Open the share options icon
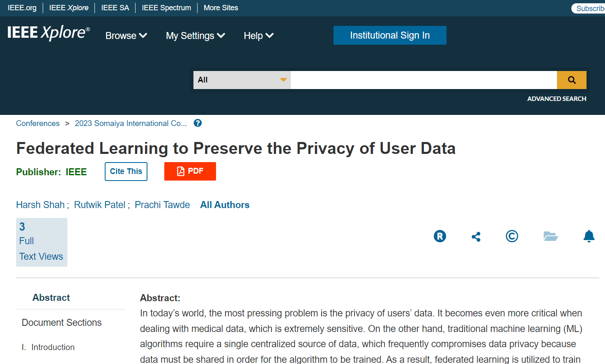This screenshot has height=364, width=605. pos(476,236)
